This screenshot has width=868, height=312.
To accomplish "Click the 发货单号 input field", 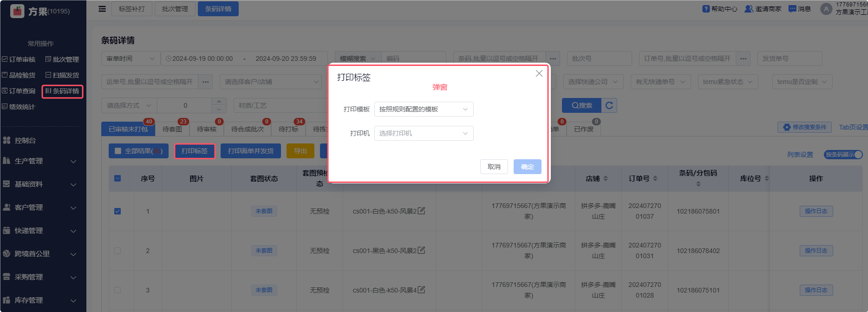I will (790, 58).
